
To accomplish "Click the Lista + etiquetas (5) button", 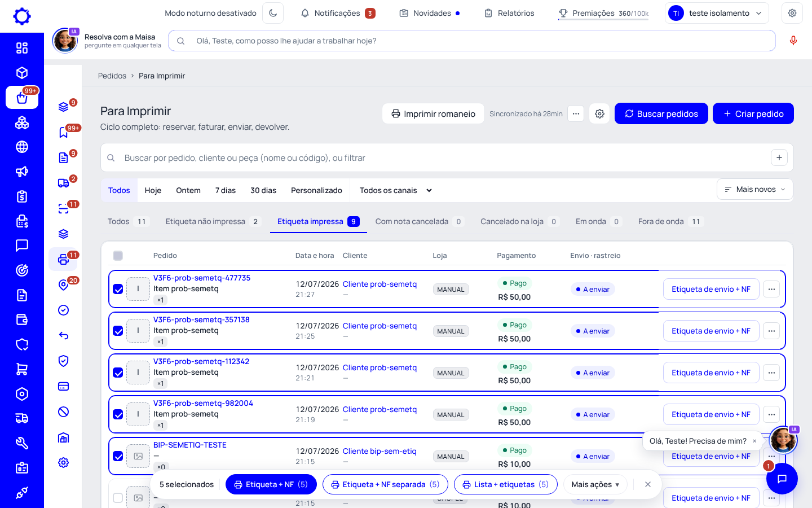I will (x=506, y=484).
